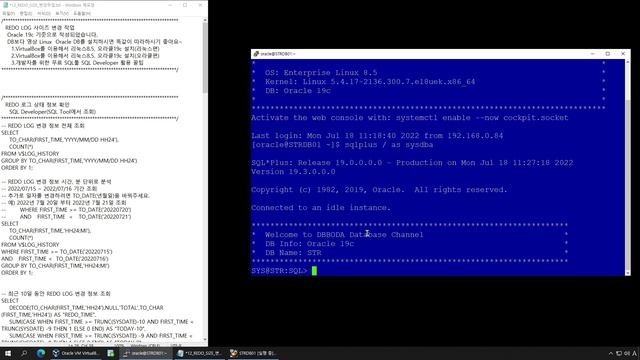Launch Microsoft Edge from taskbar
This screenshot has width=640, height=360.
(41, 353)
